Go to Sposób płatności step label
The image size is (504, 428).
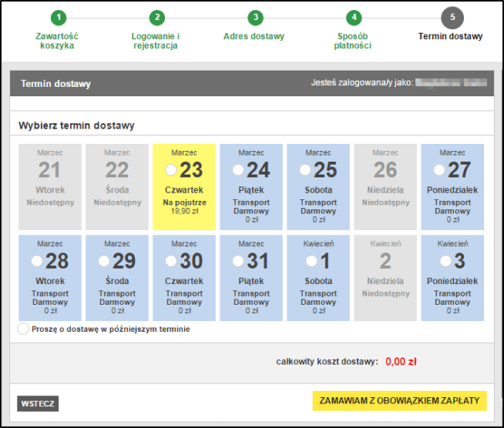353,41
